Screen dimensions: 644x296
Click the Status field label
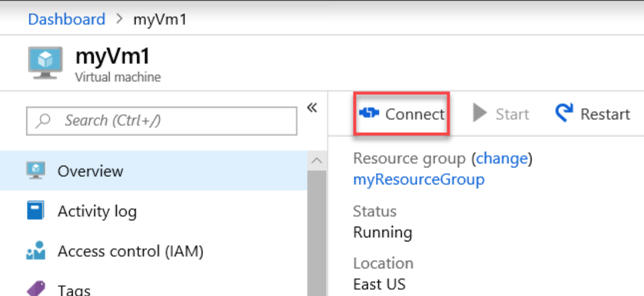375,211
